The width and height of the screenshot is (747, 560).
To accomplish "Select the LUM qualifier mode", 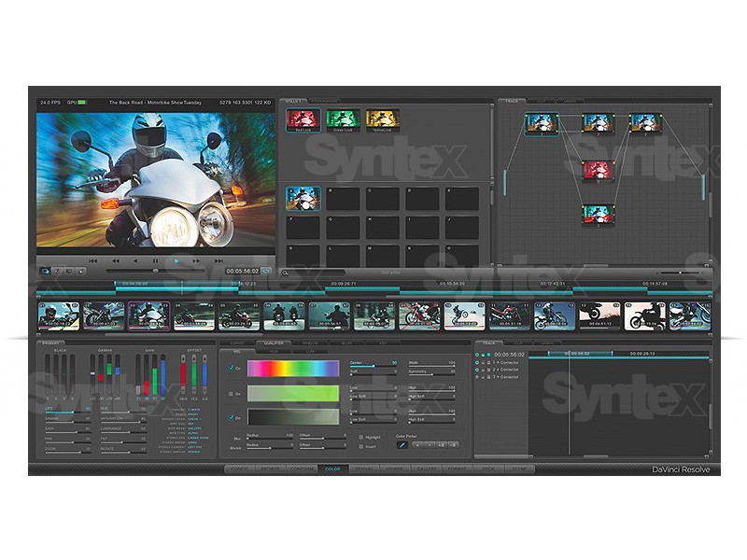I will 308,352.
